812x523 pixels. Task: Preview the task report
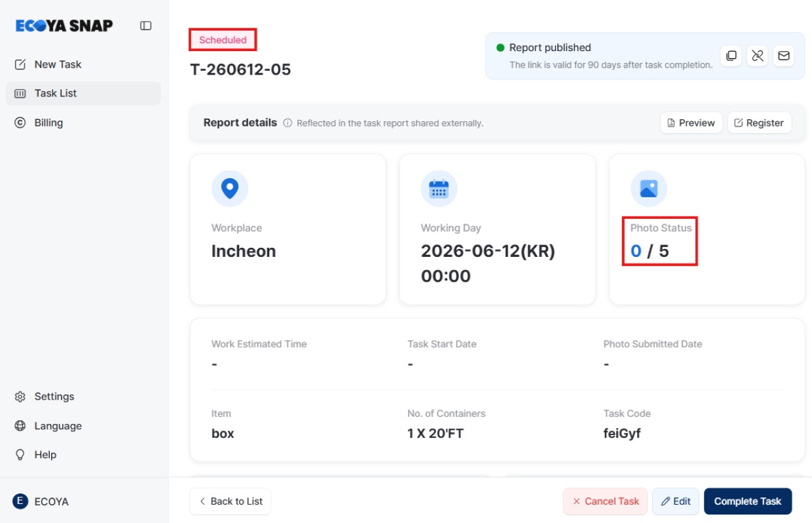pyautogui.click(x=692, y=123)
